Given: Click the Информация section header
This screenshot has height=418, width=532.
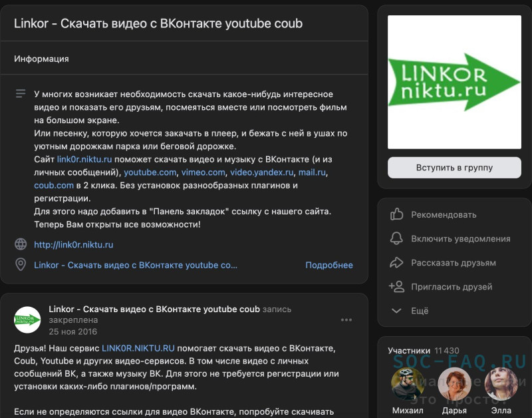Looking at the screenshot, I should click(41, 59).
